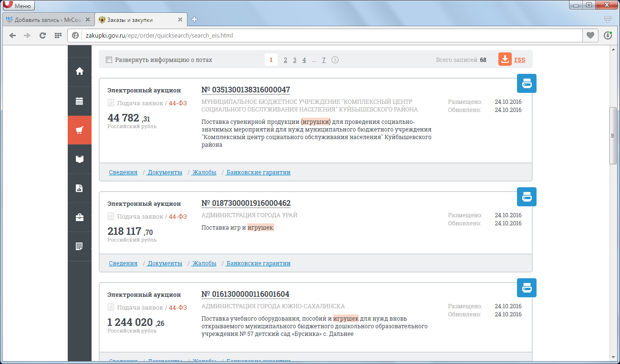Open the calendar icon in the sidebar
This screenshot has width=620, height=364.
click(80, 101)
